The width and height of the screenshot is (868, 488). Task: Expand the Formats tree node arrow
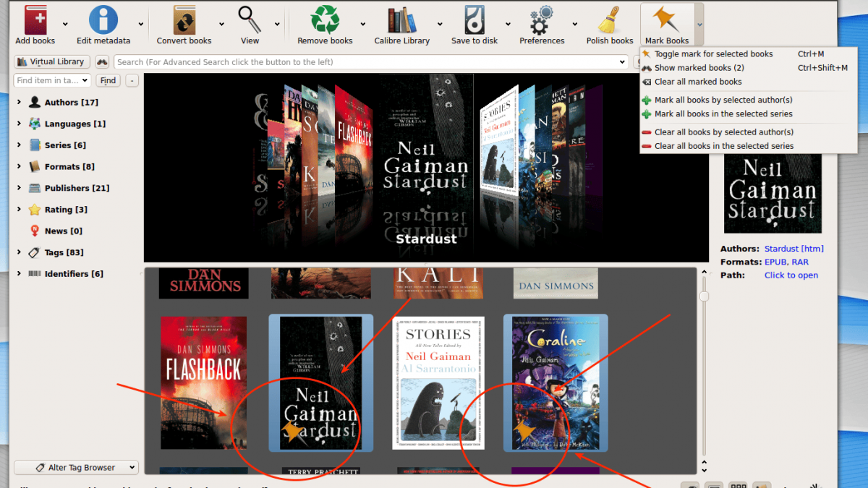tap(20, 166)
